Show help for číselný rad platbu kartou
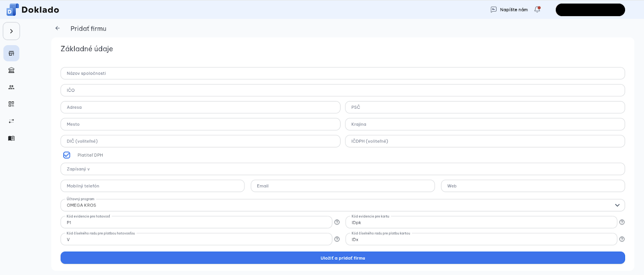The width and height of the screenshot is (644, 275). click(x=622, y=239)
